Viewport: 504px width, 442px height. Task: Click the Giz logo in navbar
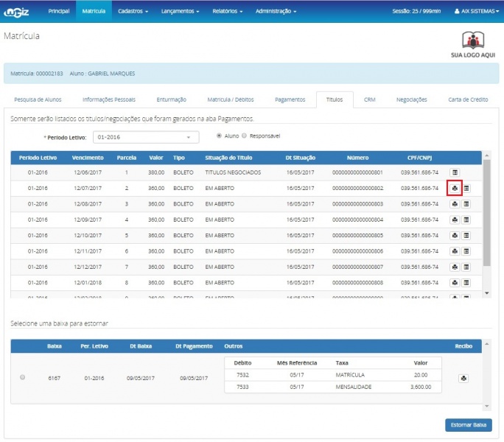pos(16,11)
